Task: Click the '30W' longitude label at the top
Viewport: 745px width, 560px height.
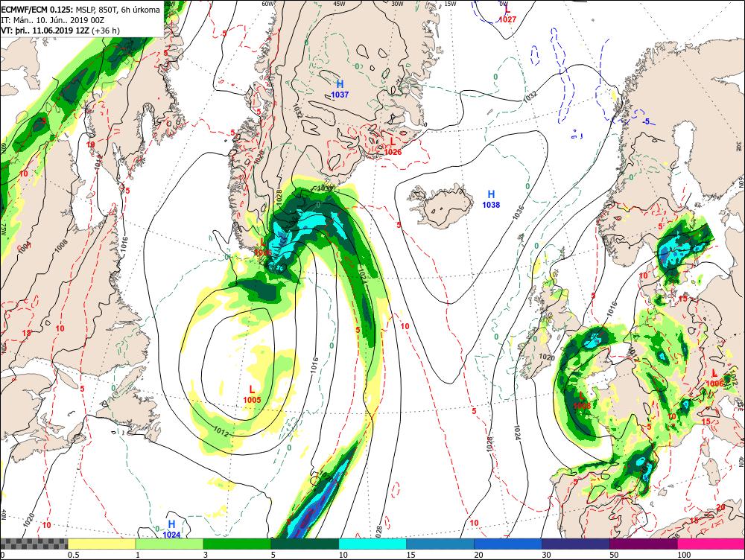Action: coord(397,3)
